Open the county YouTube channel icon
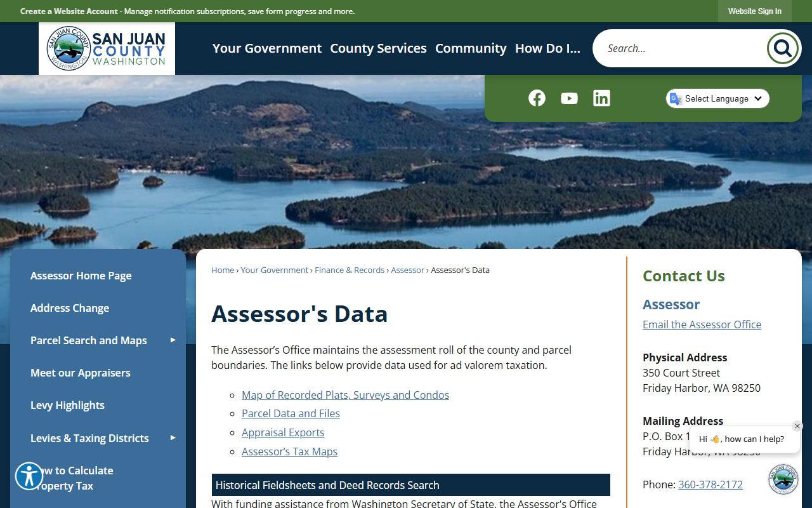Viewport: 812px width, 508px height. [x=569, y=98]
